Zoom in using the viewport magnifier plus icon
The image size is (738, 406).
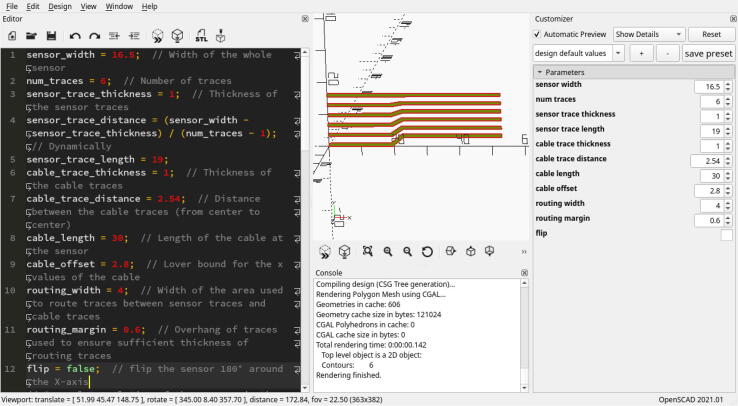point(388,252)
